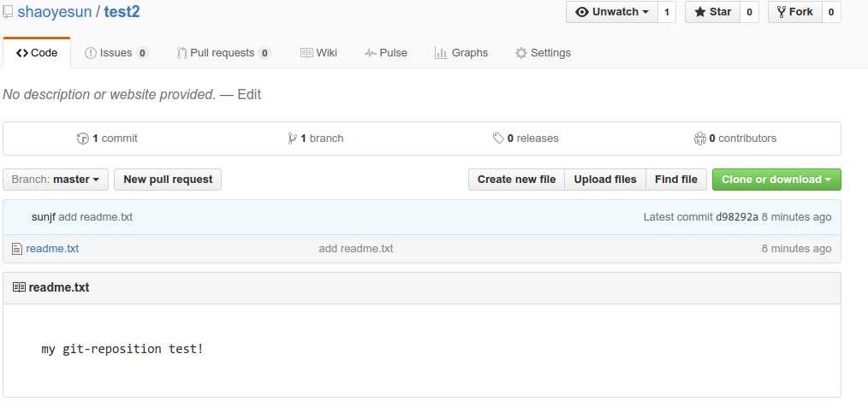Click the Upload files button
The height and width of the screenshot is (413, 868).
(605, 180)
